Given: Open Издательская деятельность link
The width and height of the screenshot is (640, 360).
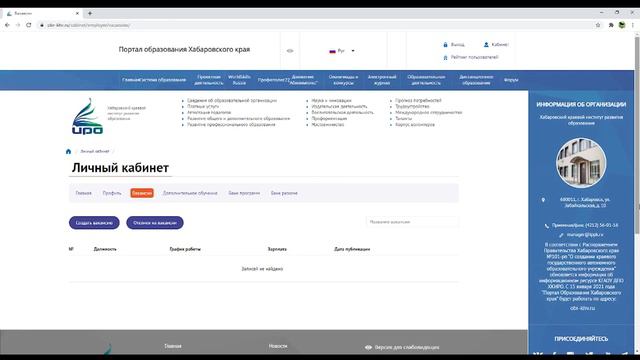Looking at the screenshot, I should (x=339, y=106).
